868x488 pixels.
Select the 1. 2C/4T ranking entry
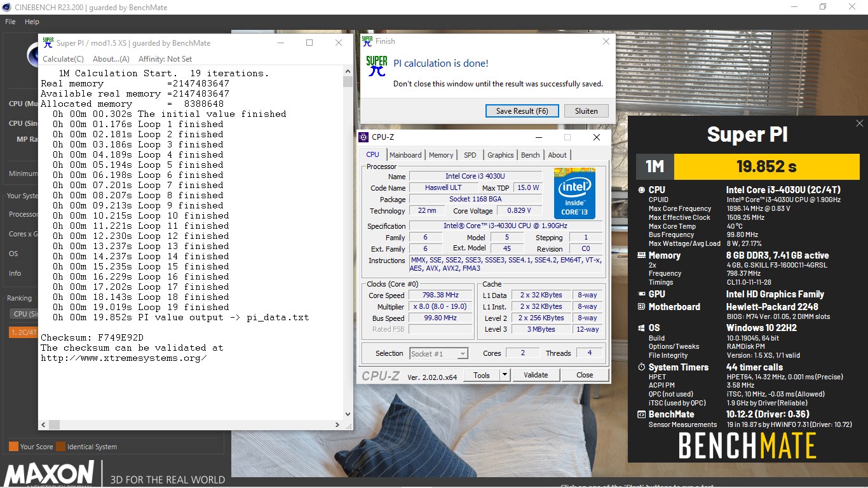(x=22, y=332)
